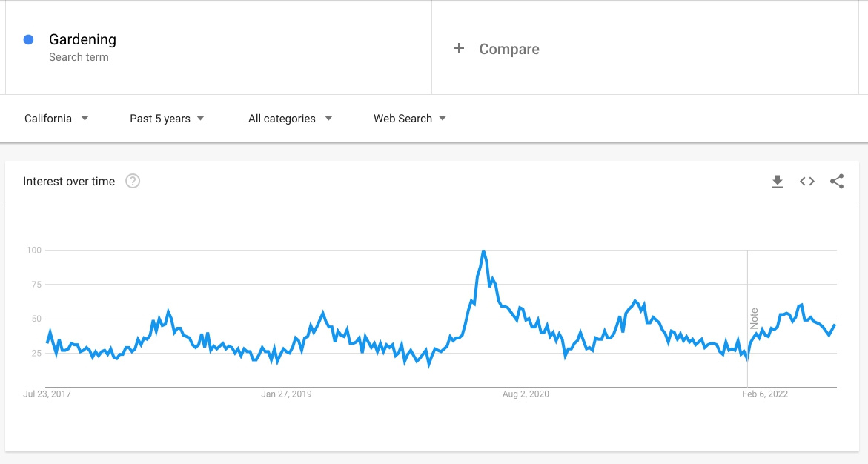Image resolution: width=868 pixels, height=464 pixels.
Task: Share the Interest over time chart
Action: coord(837,181)
